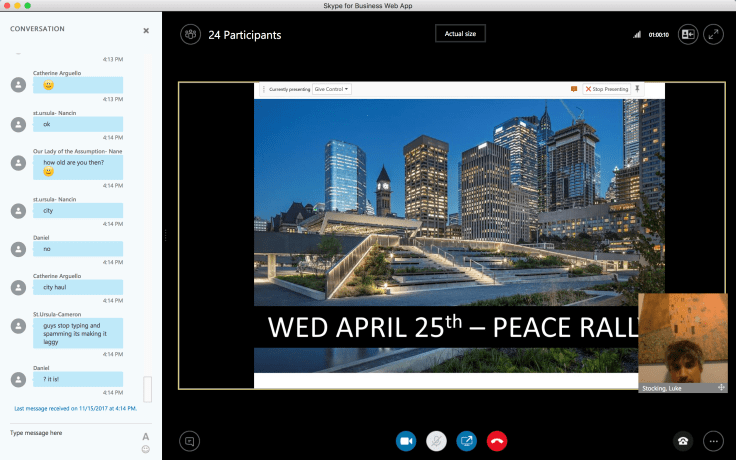Image resolution: width=736 pixels, height=460 pixels.
Task: Click Daniel's 'no' message
Action: click(78, 249)
